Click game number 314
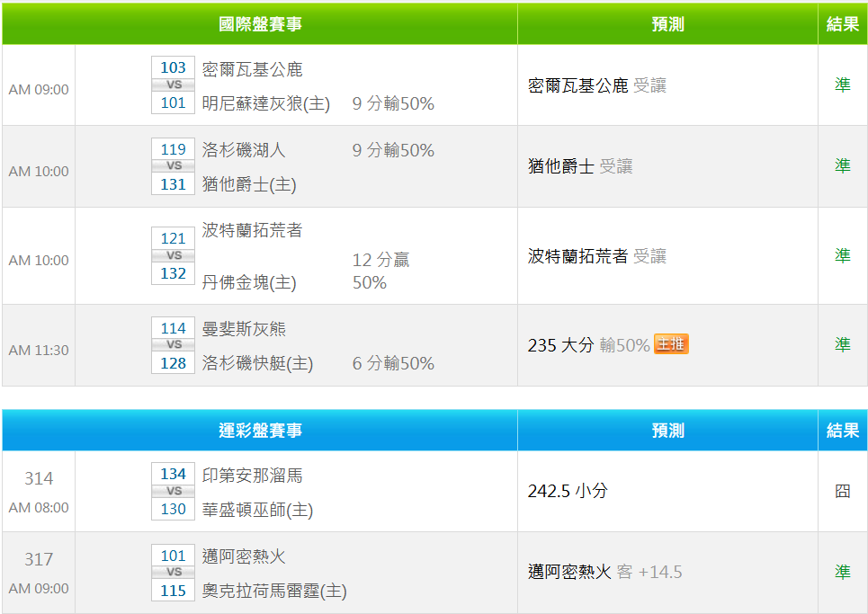This screenshot has height=614, width=868. tap(39, 478)
